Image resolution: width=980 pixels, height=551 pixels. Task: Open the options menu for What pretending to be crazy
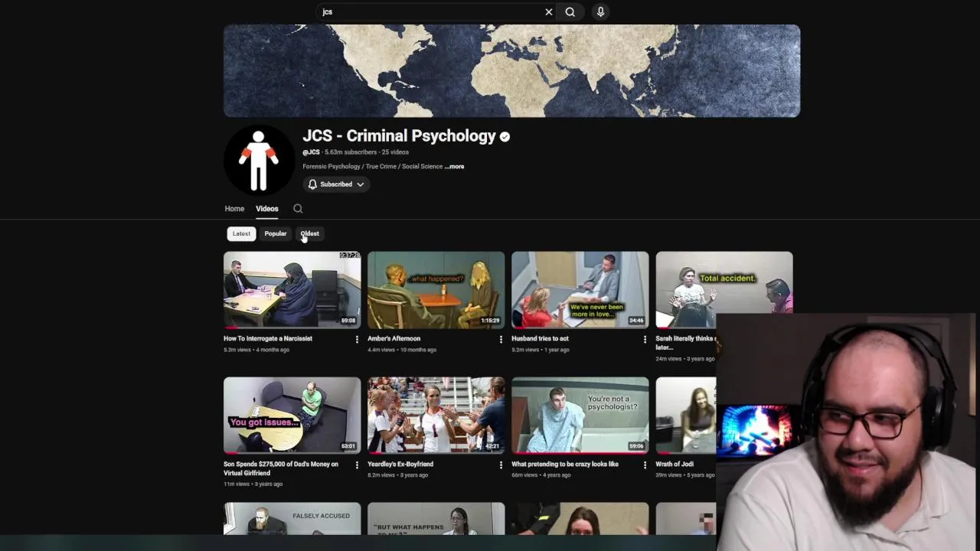[645, 465]
